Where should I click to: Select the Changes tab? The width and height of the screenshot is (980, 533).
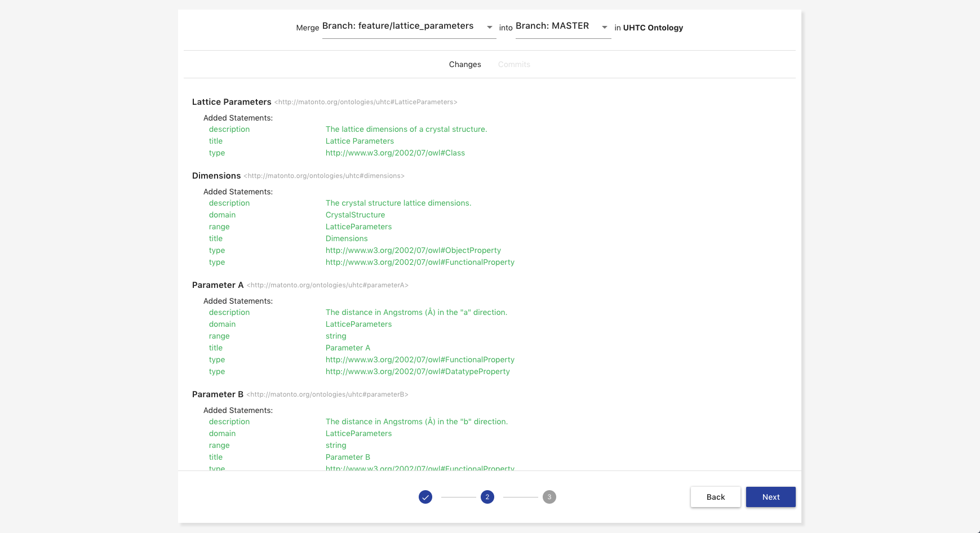pyautogui.click(x=465, y=64)
